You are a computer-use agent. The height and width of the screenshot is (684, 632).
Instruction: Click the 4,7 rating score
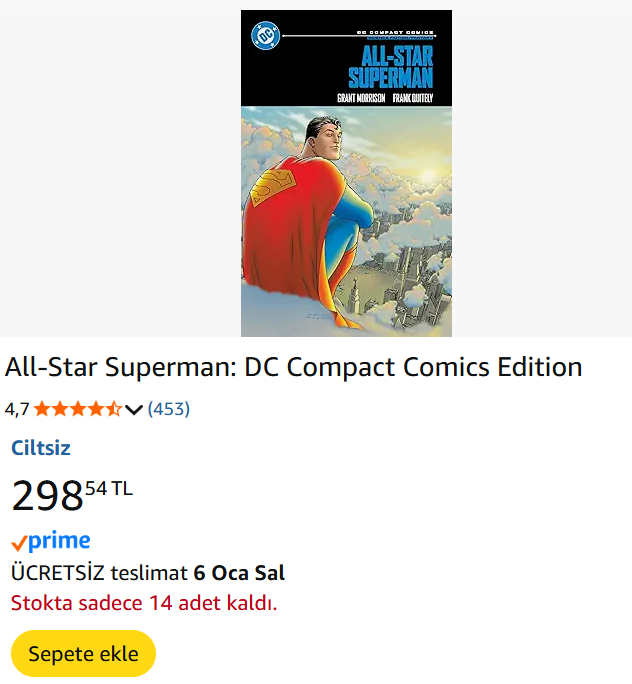coord(17,409)
